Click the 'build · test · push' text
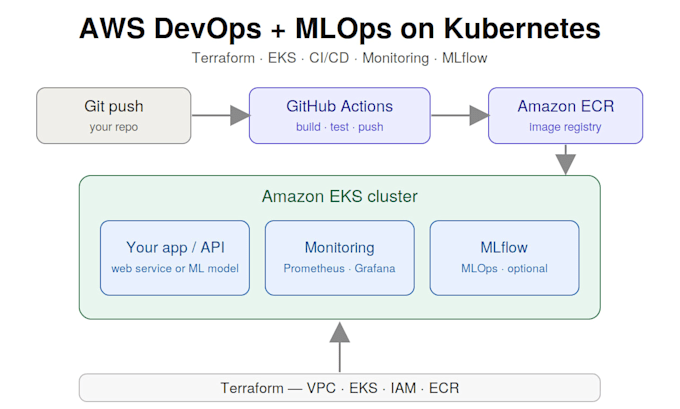Image resolution: width=680 pixels, height=409 pixels. [x=340, y=127]
